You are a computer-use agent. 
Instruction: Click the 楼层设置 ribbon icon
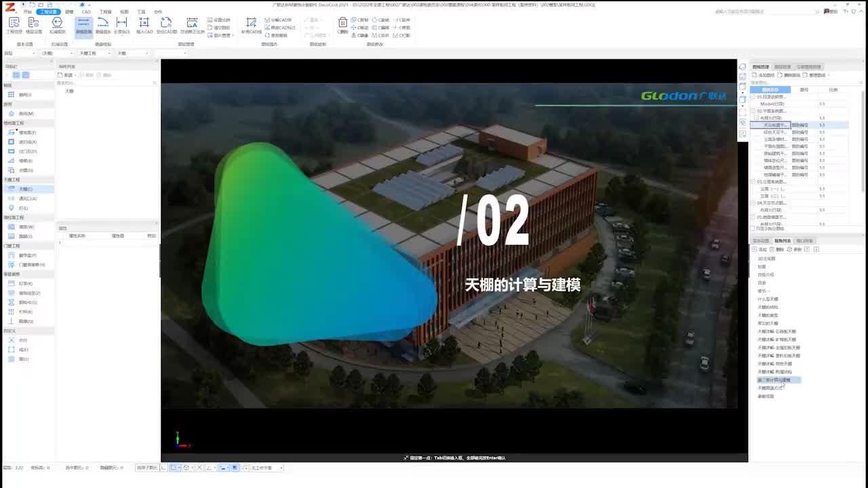click(34, 26)
